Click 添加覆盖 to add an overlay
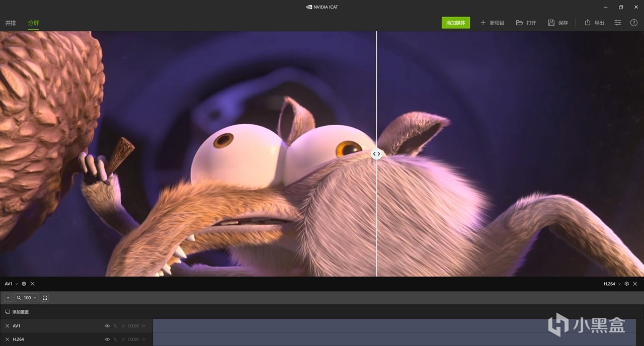Screen dimensions: 644x346 coord(17,312)
